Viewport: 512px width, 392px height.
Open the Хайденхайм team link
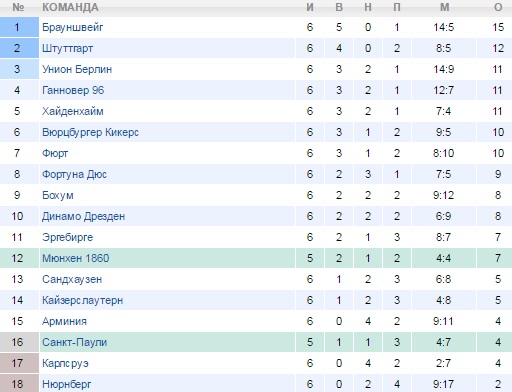point(73,111)
